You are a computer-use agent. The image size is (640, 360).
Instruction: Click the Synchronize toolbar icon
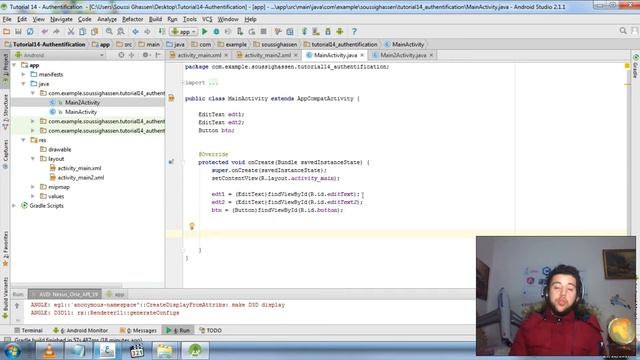point(30,31)
